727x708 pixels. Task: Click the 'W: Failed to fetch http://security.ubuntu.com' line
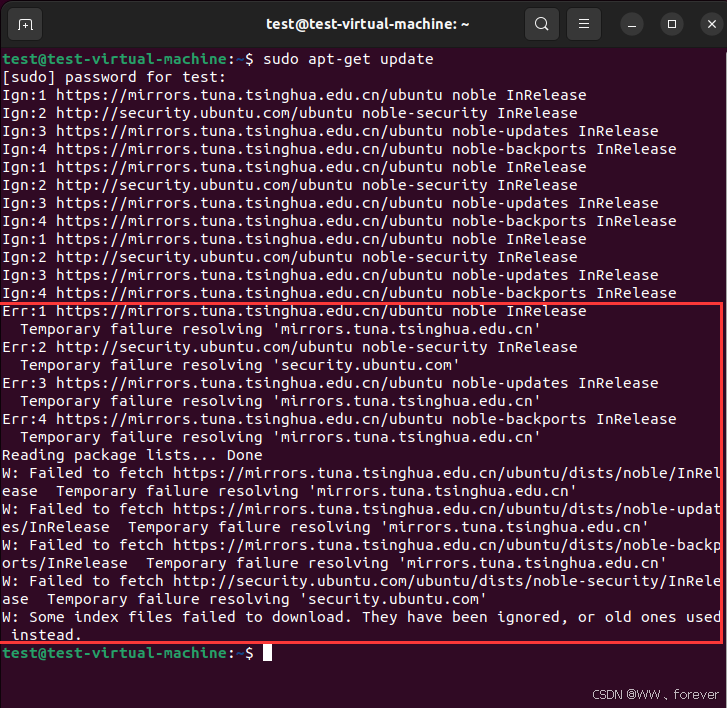[x=361, y=581]
